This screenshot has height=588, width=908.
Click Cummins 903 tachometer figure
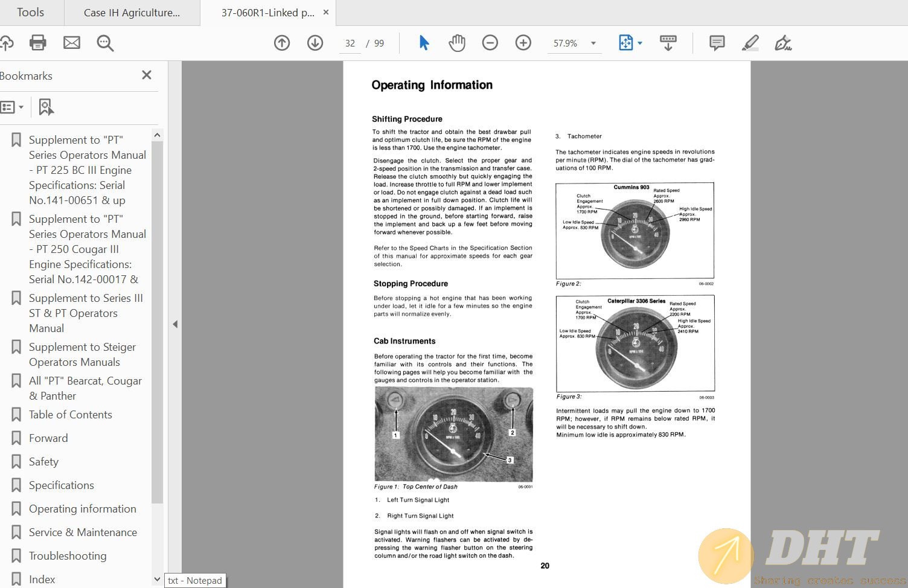click(x=635, y=231)
